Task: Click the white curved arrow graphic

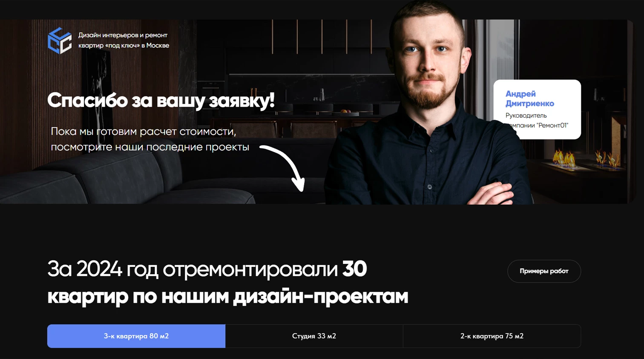Action: (283, 168)
